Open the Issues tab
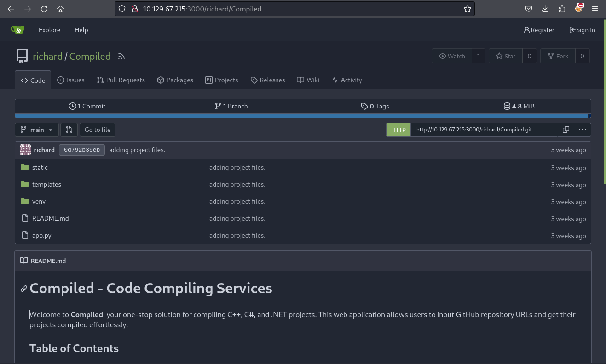The height and width of the screenshot is (364, 606). tap(71, 80)
